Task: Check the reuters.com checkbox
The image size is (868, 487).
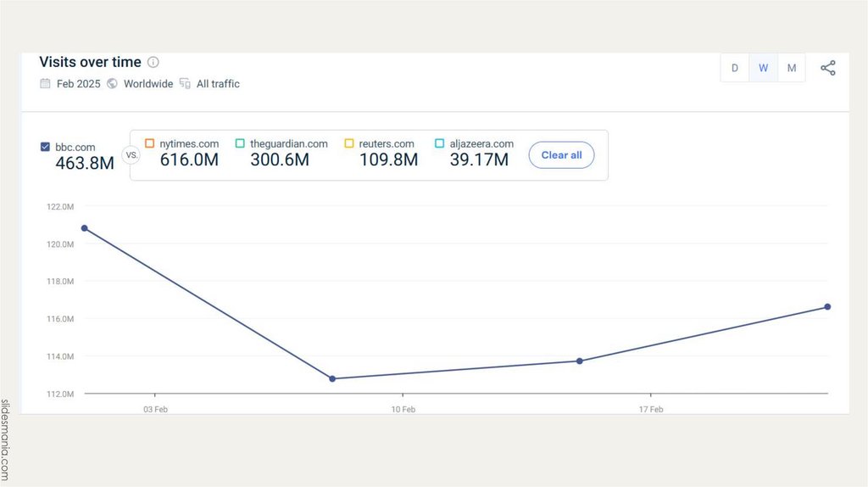Action: coord(349,143)
